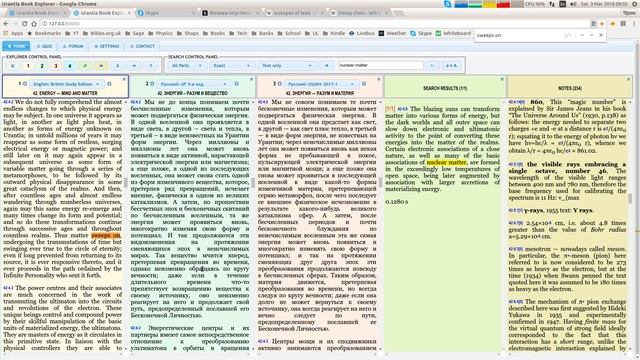Open the QUIZ tab
The image size is (640, 360).
tap(44, 46)
